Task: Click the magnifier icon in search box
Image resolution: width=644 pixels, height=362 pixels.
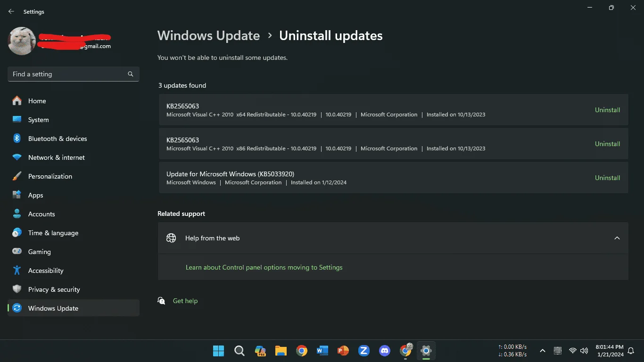Action: coord(131,74)
